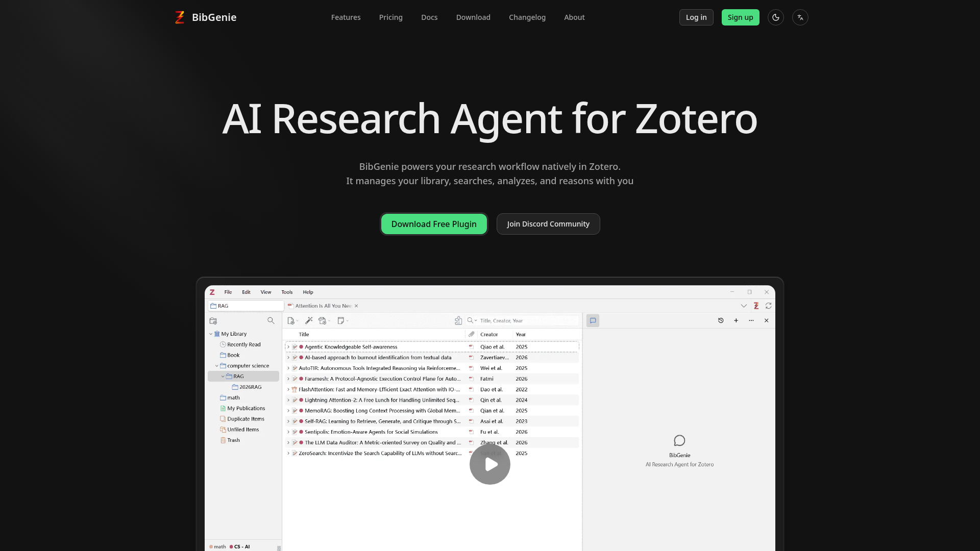Open the Trash

(230, 441)
